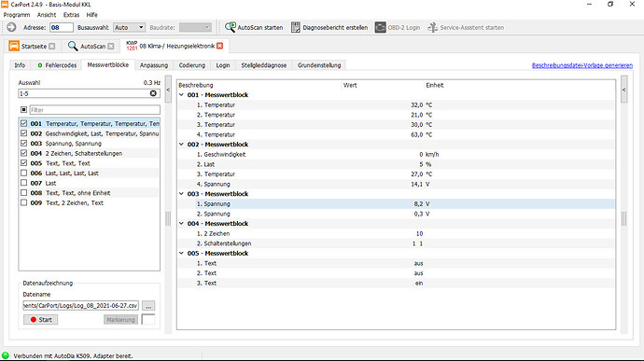Click the OBD-2 Login toolbar icon
The width and height of the screenshot is (644, 361).
tap(380, 27)
